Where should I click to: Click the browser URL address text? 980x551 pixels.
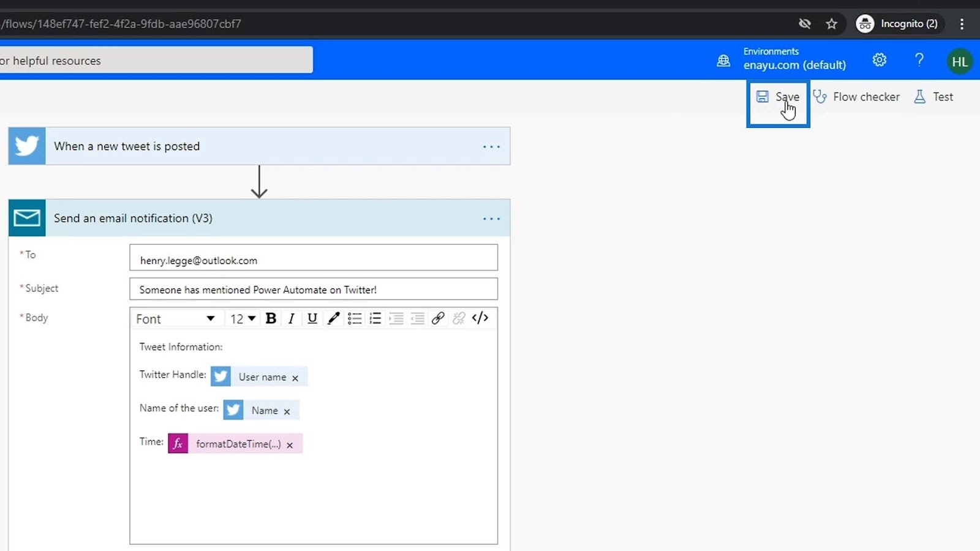click(121, 24)
